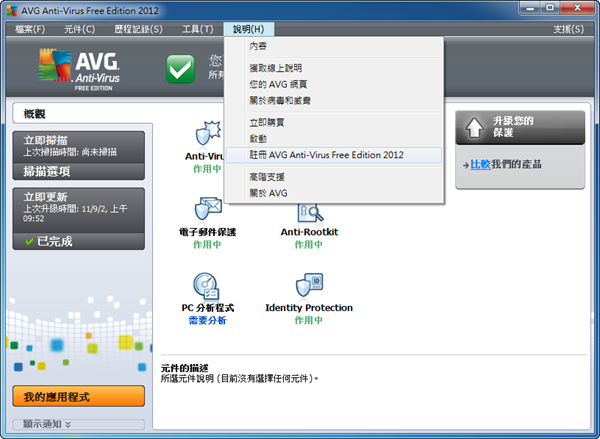Click 作用中 status under Identity Protection
This screenshot has height=439, width=600.
pyautogui.click(x=308, y=320)
